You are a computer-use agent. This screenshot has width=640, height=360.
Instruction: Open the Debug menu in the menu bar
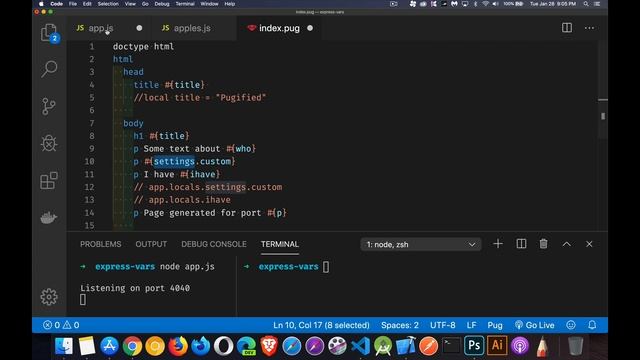tap(162, 4)
